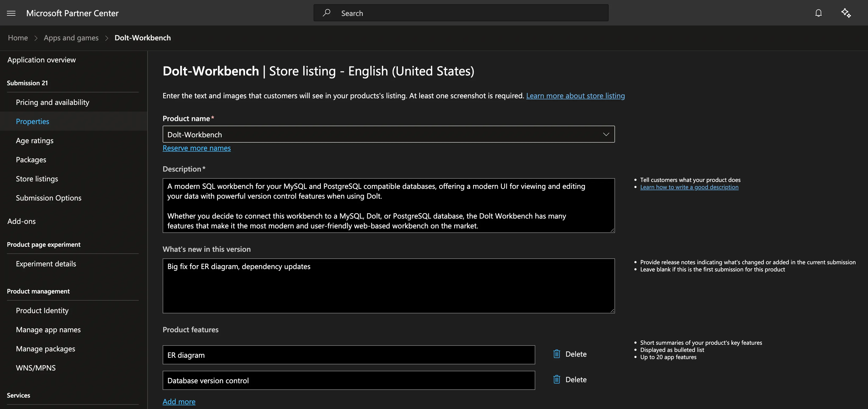Image resolution: width=868 pixels, height=409 pixels.
Task: Open the sparkle assistant icon
Action: point(846,13)
